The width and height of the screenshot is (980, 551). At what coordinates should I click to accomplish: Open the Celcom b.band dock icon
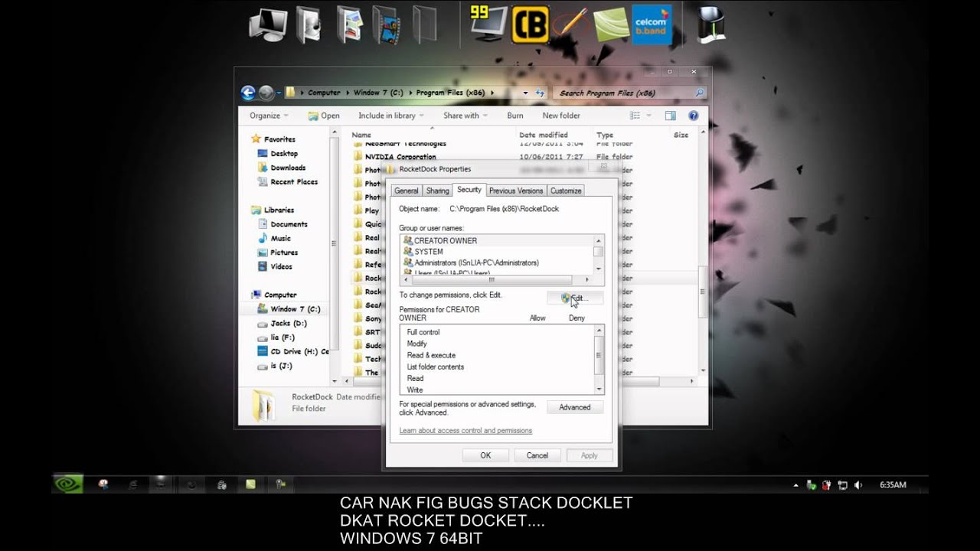click(652, 24)
